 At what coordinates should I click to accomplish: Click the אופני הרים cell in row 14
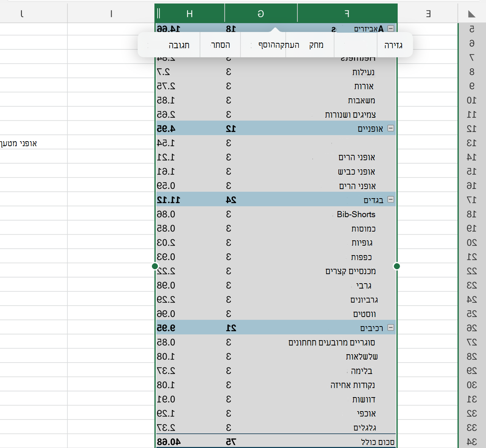point(357,157)
